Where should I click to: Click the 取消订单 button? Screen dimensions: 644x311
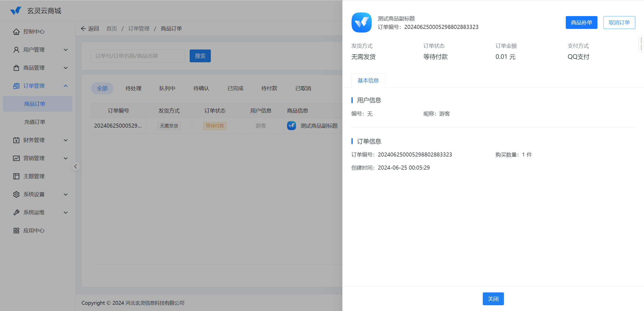619,23
